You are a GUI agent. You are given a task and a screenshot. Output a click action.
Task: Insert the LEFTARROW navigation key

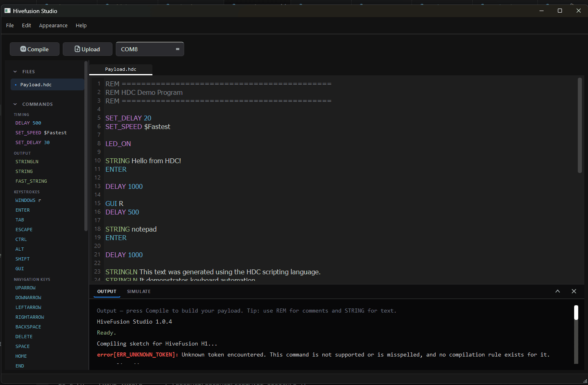click(28, 307)
